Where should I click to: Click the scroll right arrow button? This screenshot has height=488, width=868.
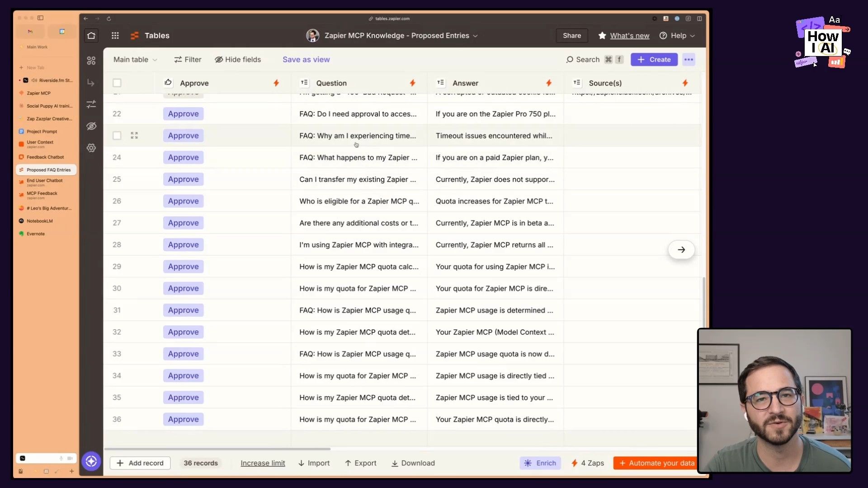(681, 250)
